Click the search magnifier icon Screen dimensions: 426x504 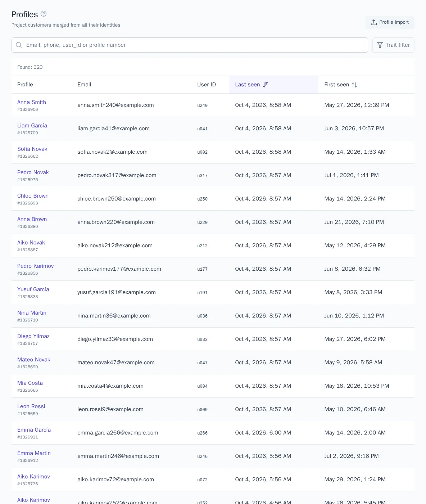19,45
